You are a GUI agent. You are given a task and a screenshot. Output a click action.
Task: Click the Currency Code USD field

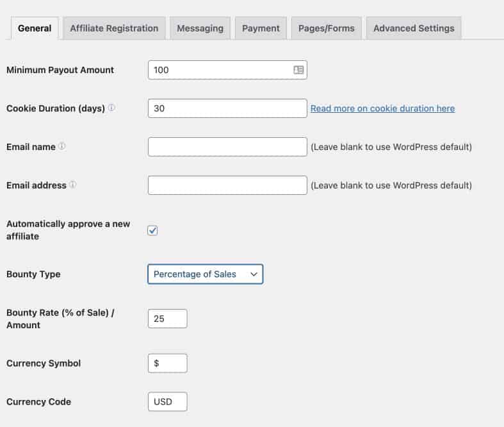click(167, 401)
